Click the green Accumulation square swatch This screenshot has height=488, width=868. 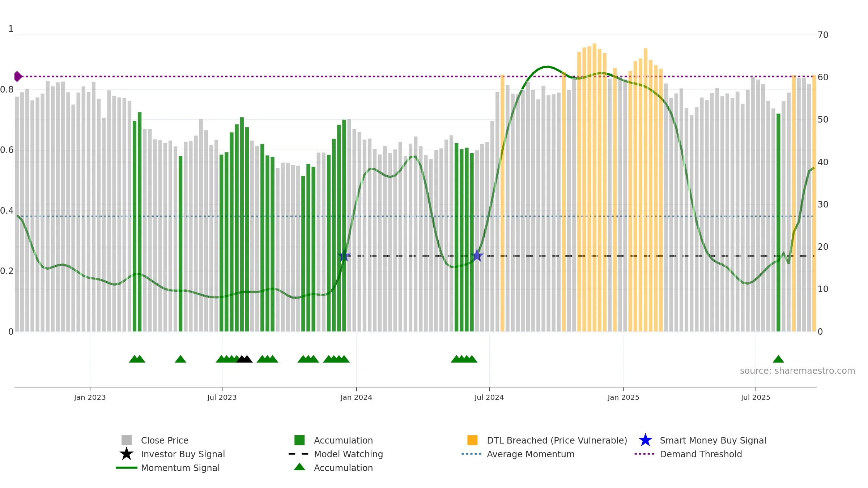[x=299, y=440]
